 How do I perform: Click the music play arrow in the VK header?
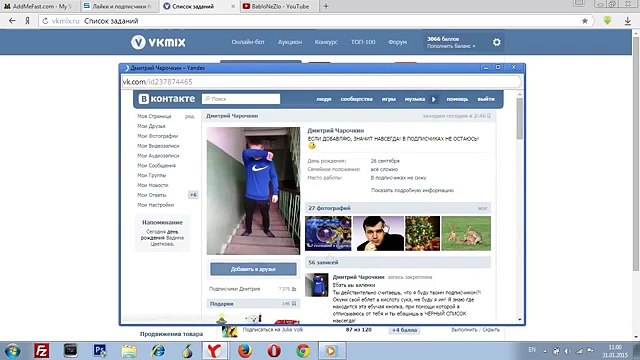pyautogui.click(x=433, y=99)
